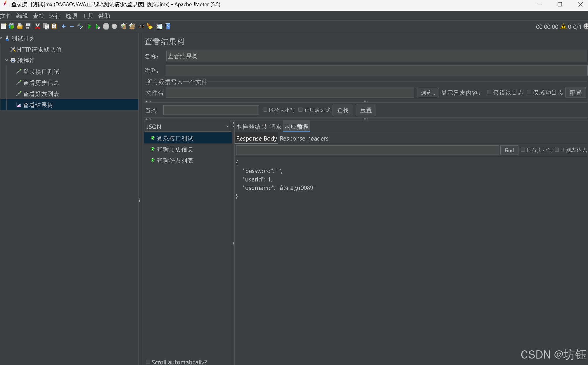Switch to the Response headers tab

coord(304,139)
